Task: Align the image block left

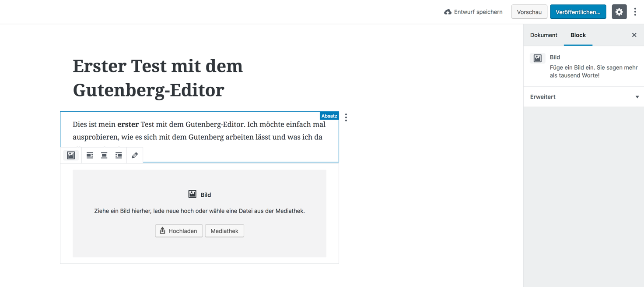Action: tap(90, 155)
